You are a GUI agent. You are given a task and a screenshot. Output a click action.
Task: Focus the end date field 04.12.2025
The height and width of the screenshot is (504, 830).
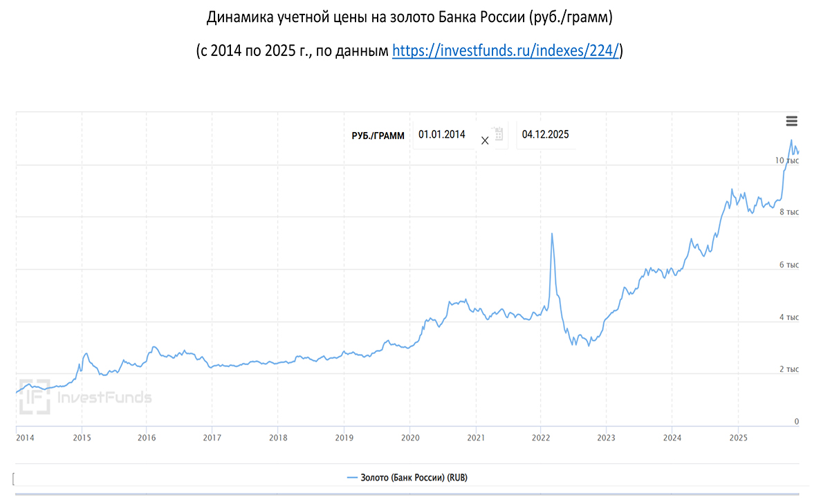(x=546, y=135)
